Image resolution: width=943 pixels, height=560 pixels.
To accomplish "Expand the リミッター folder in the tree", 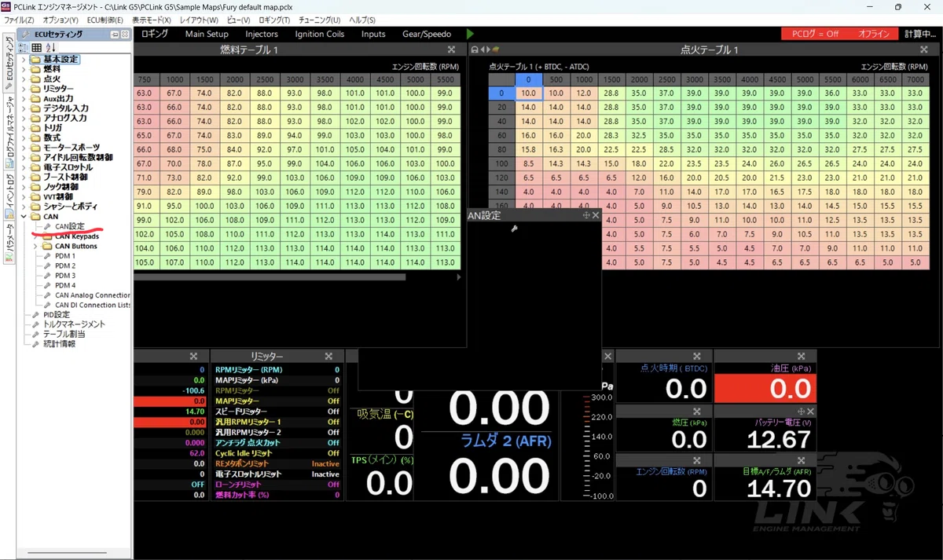I will [x=24, y=89].
